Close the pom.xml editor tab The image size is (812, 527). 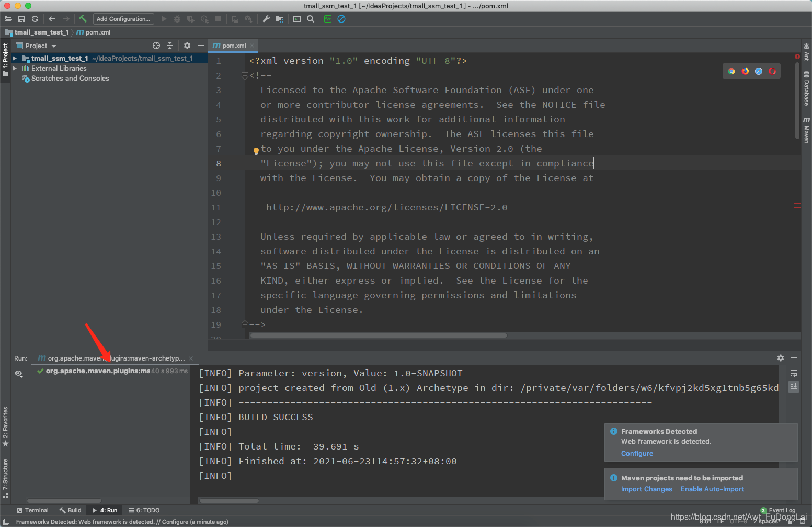point(252,46)
